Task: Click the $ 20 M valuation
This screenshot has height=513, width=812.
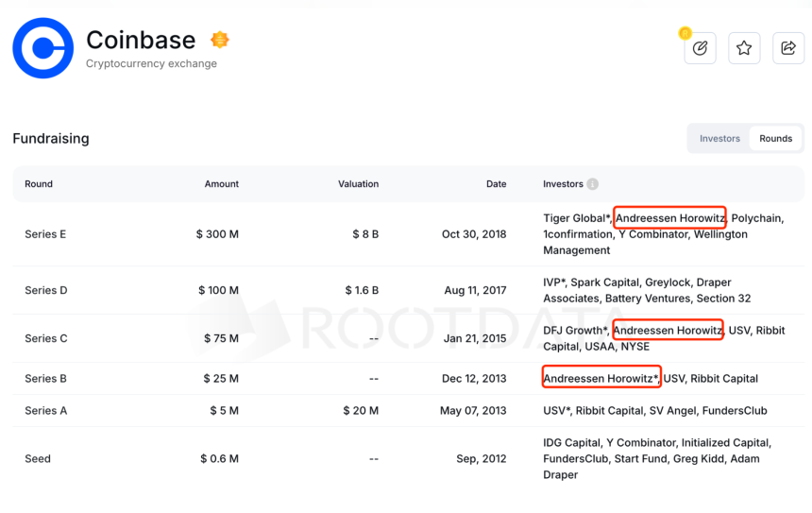Action: pos(361,410)
